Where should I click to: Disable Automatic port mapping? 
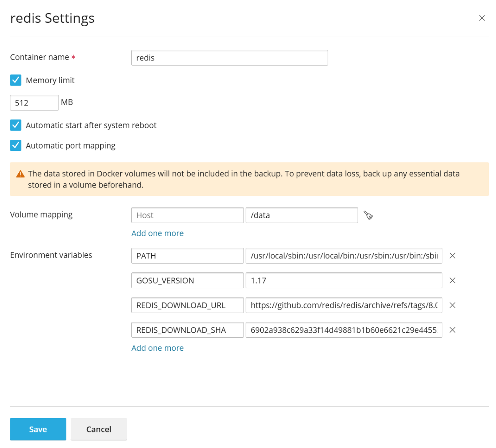click(x=16, y=145)
